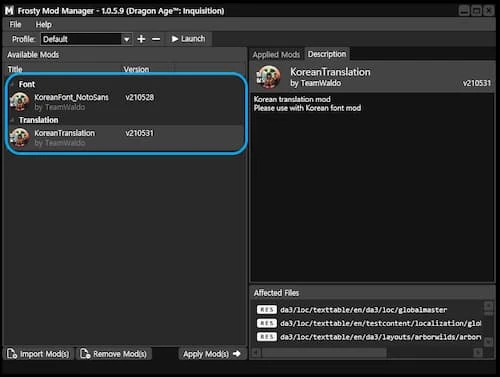The image size is (500, 377).
Task: Click KoreanFont_NotoSans mod thumbnail icon
Action: (20, 101)
